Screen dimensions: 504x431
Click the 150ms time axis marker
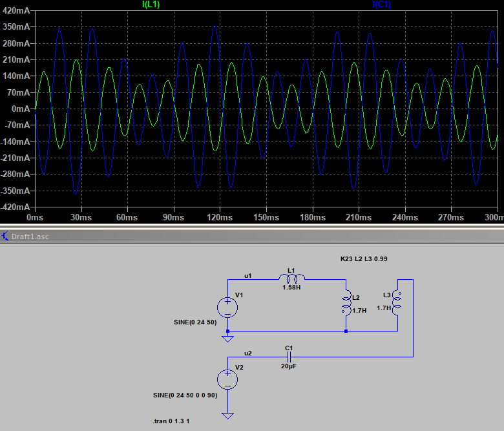[x=266, y=218]
